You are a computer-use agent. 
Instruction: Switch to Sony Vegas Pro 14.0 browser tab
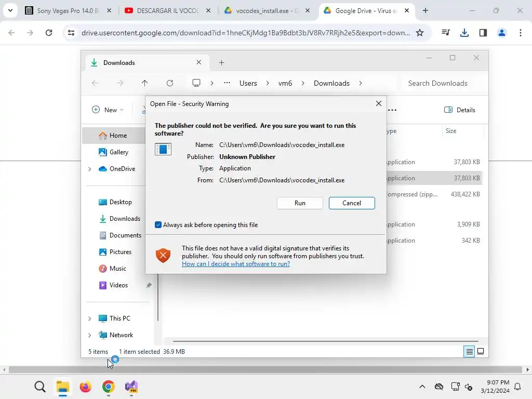[68, 10]
